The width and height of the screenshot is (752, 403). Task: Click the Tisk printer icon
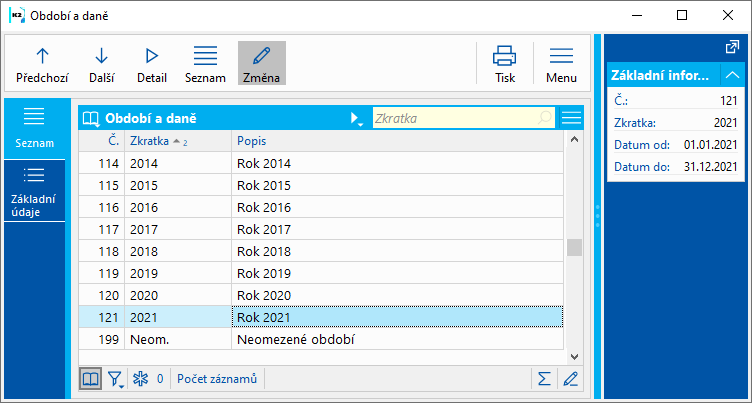pyautogui.click(x=505, y=57)
